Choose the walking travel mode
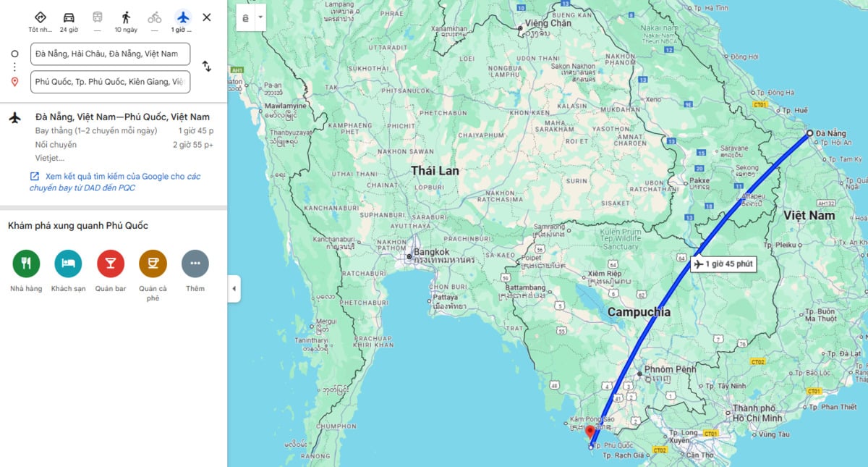 pos(126,17)
